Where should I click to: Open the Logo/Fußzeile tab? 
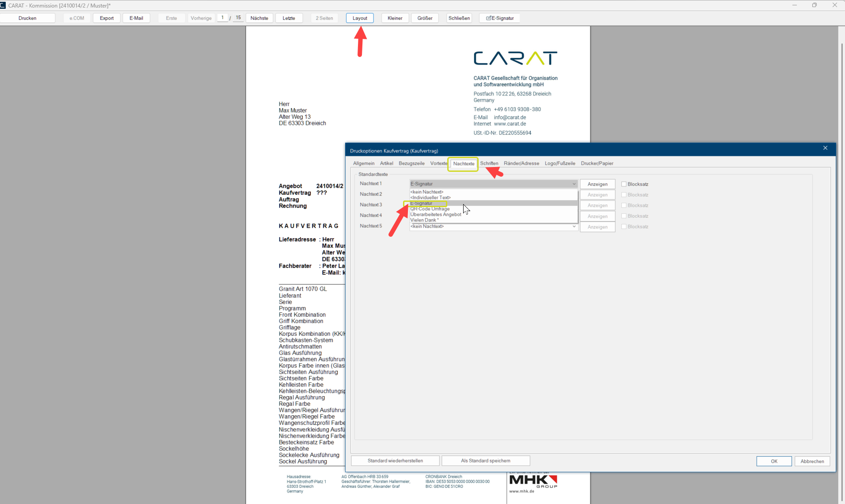pos(560,163)
